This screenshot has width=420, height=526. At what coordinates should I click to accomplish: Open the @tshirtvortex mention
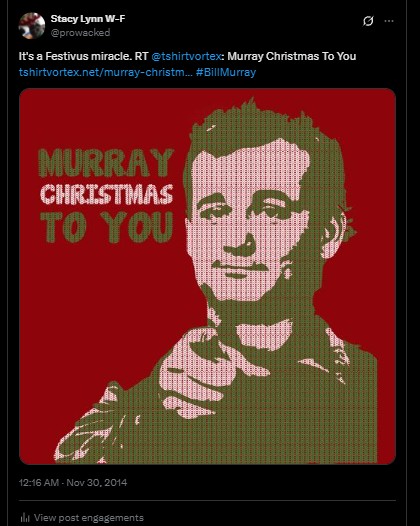(186, 56)
